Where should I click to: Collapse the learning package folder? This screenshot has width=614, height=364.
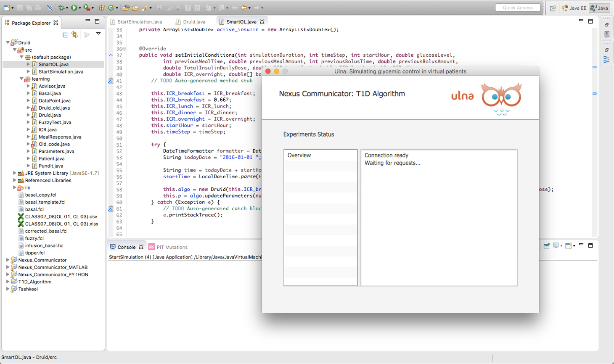coord(21,79)
